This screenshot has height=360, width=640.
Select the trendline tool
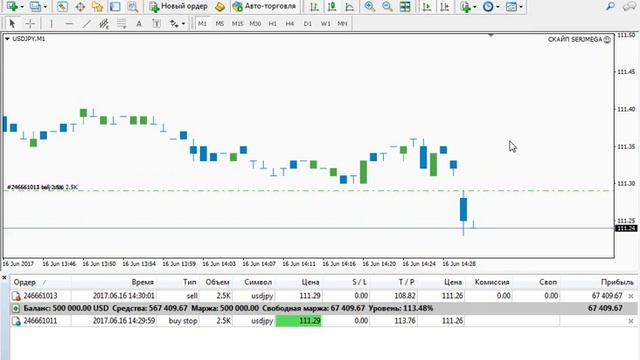87,24
